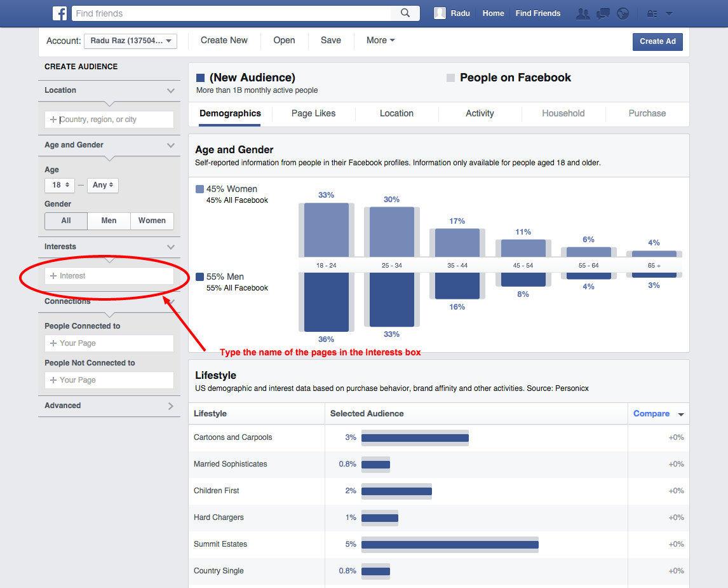Viewport: 728px width, 588px height.
Task: Open Find Friends link
Action: coord(537,13)
